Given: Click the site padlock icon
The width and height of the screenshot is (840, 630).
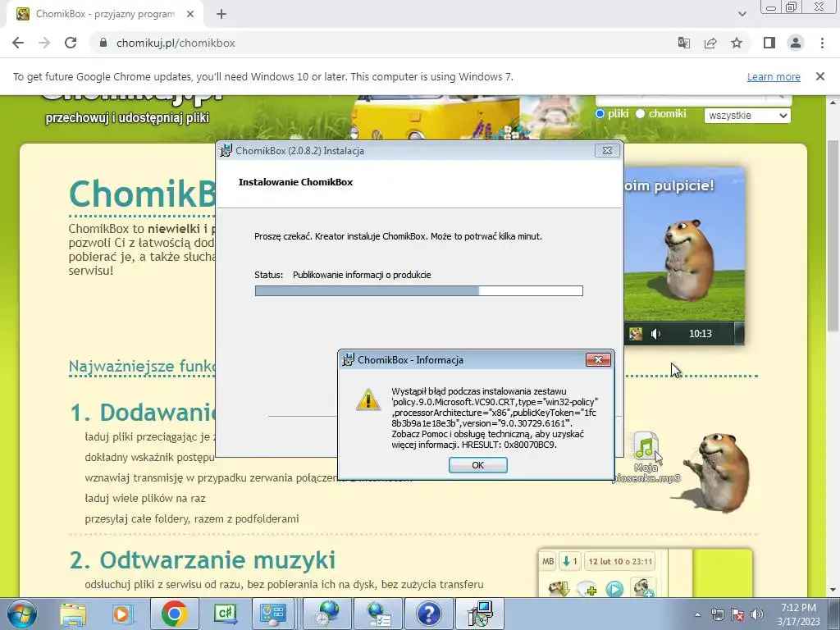Looking at the screenshot, I should click(x=103, y=43).
